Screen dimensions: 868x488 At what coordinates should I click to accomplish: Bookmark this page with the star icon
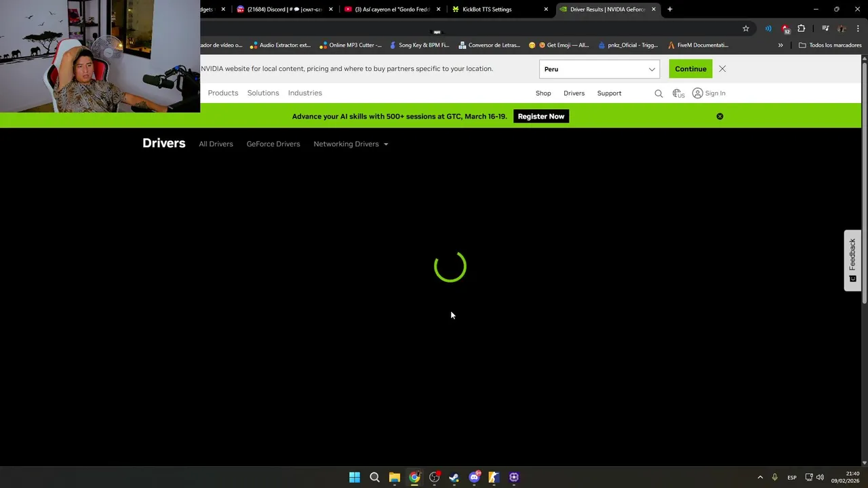(746, 28)
